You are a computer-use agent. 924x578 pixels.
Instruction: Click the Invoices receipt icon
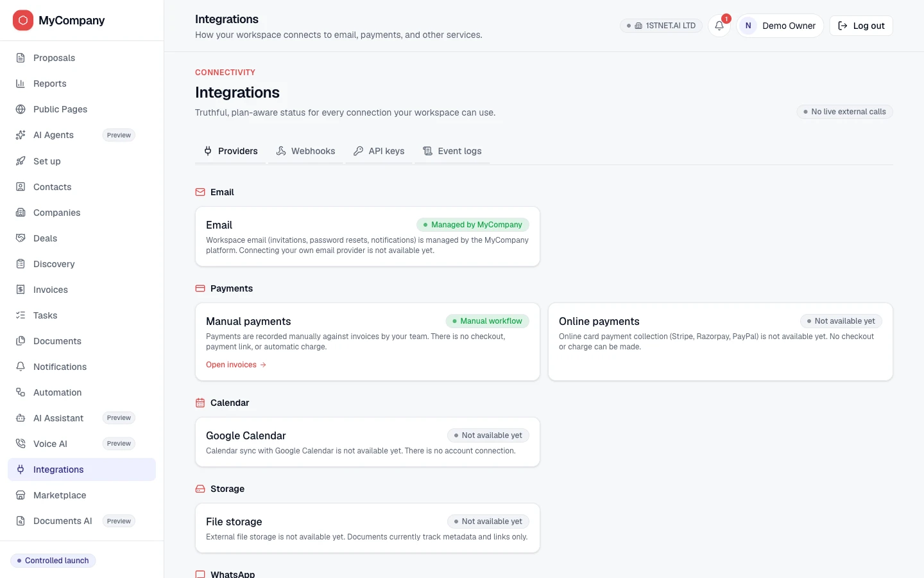pyautogui.click(x=21, y=290)
